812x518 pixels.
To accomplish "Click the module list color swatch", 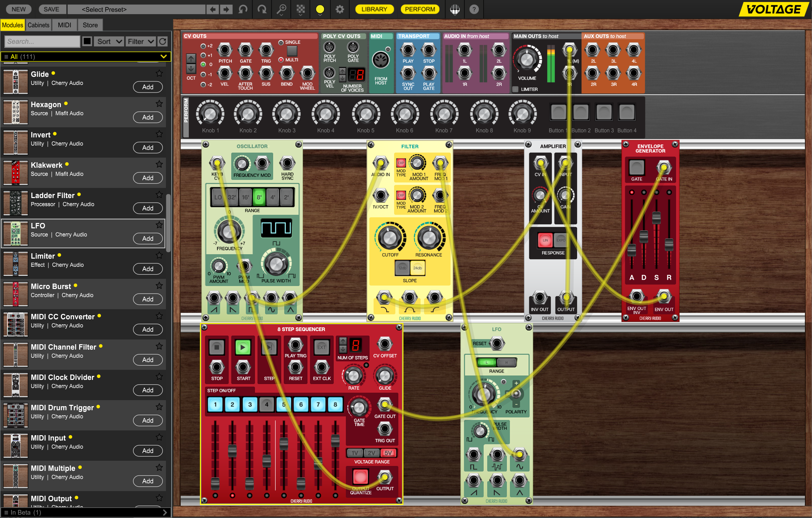I will point(87,41).
